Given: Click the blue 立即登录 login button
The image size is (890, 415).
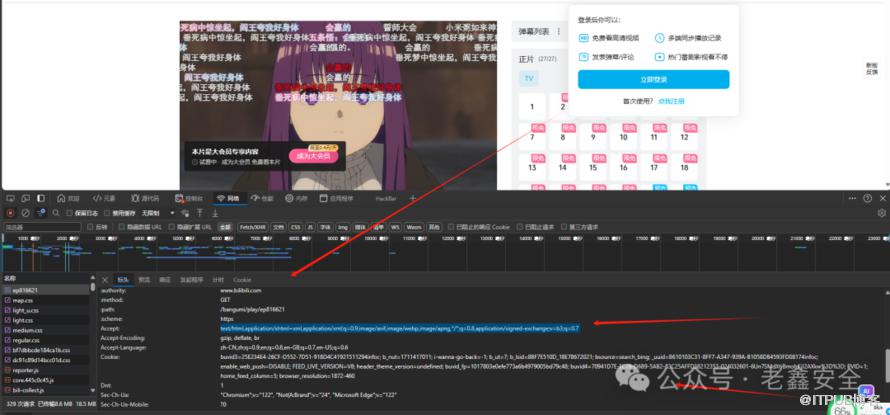Looking at the screenshot, I should tap(653, 79).
